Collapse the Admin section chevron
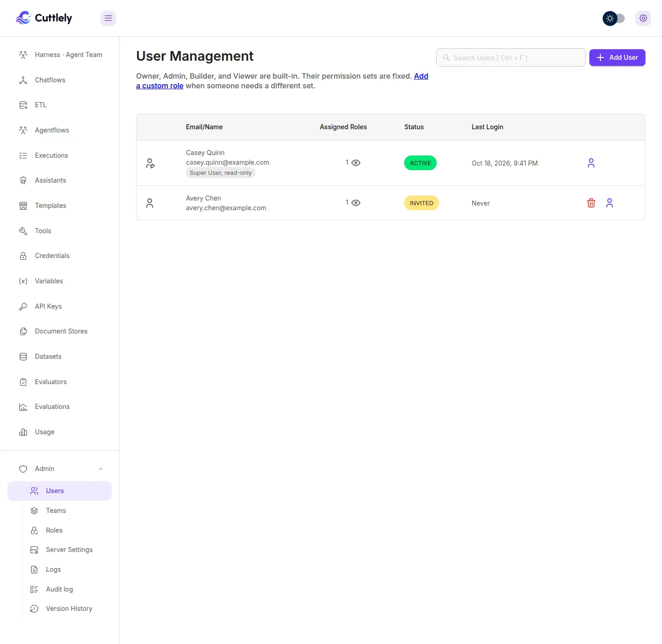The image size is (662, 644). [101, 469]
